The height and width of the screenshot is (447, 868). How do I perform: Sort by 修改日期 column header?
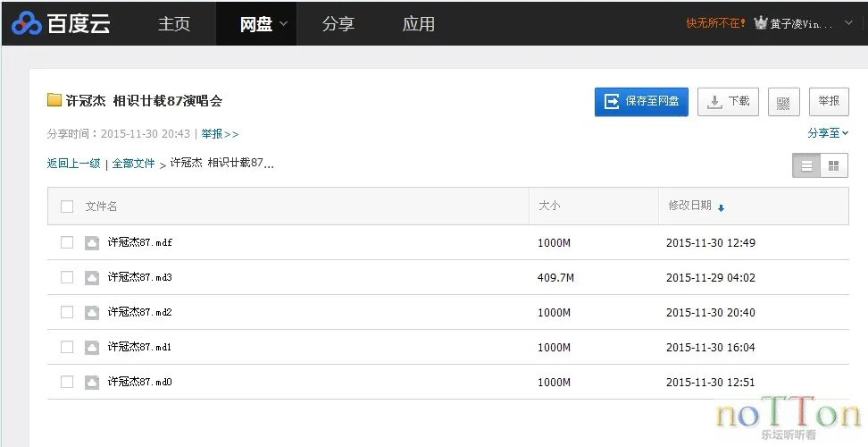689,206
